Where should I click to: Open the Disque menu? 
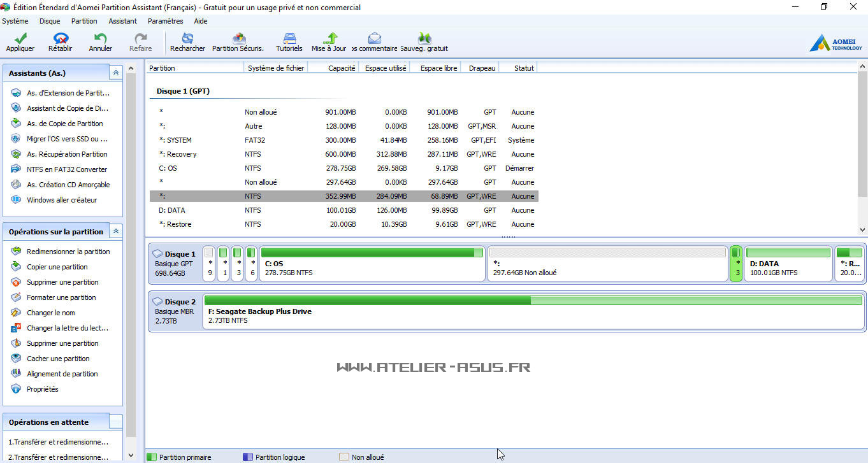(x=50, y=21)
